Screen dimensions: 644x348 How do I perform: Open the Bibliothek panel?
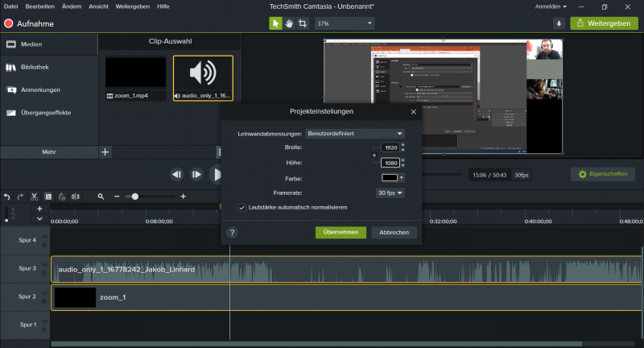(x=35, y=67)
